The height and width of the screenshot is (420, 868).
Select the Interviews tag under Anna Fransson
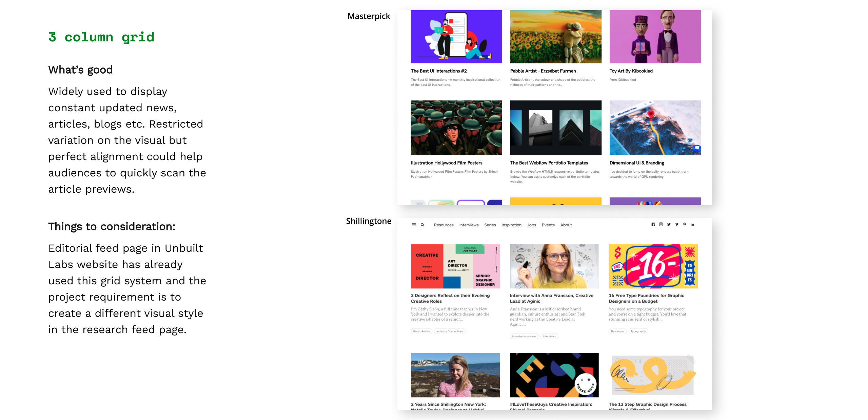pyautogui.click(x=549, y=337)
